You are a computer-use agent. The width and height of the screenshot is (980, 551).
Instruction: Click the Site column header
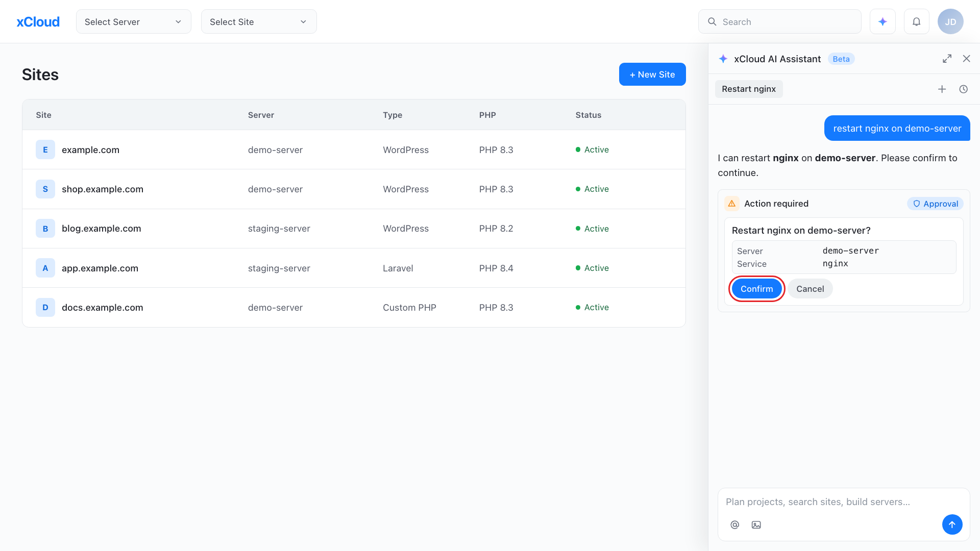pos(43,115)
